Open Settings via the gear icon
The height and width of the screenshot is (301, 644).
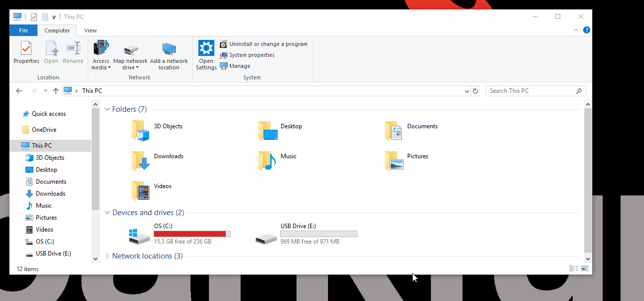click(x=206, y=48)
